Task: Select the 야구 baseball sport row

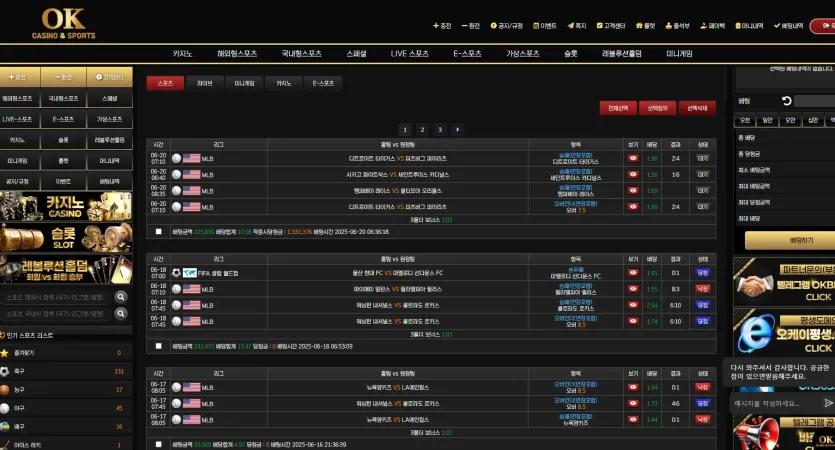Action: pyautogui.click(x=66, y=408)
